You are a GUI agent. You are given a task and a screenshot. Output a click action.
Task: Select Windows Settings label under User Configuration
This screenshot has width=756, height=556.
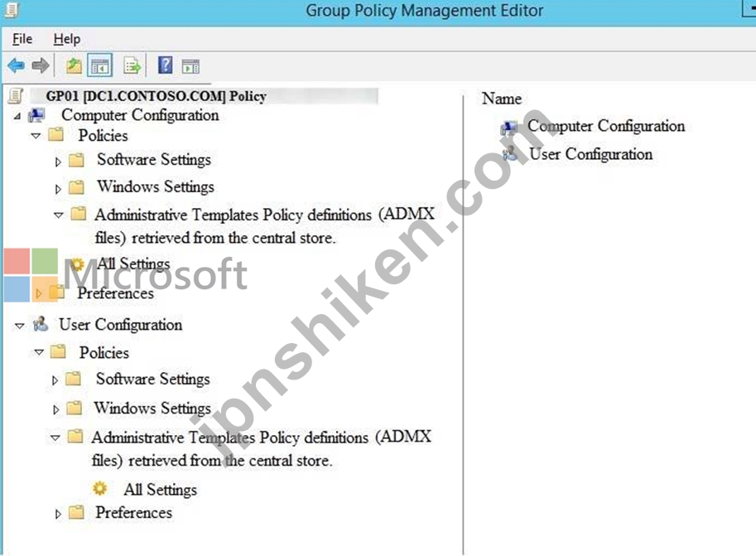(153, 408)
